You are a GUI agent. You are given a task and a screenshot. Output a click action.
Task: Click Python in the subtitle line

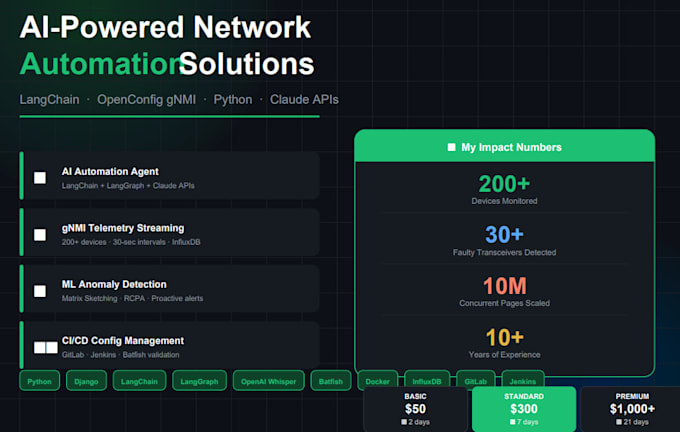pos(233,100)
